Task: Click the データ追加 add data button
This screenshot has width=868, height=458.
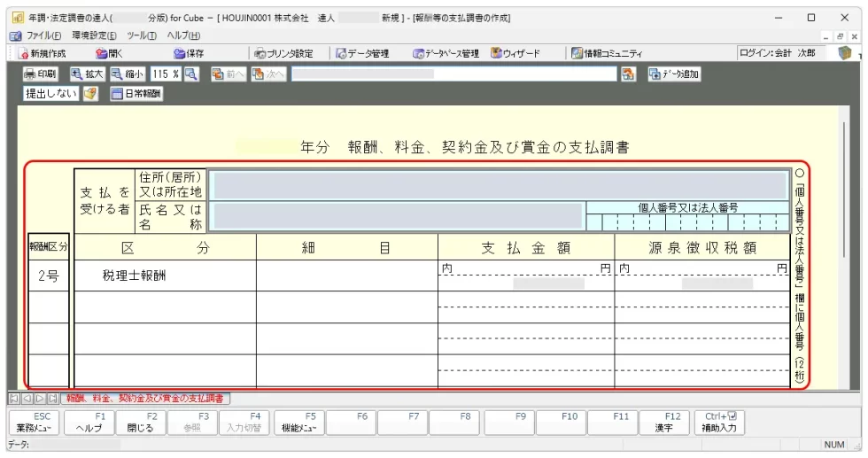Action: (x=673, y=74)
